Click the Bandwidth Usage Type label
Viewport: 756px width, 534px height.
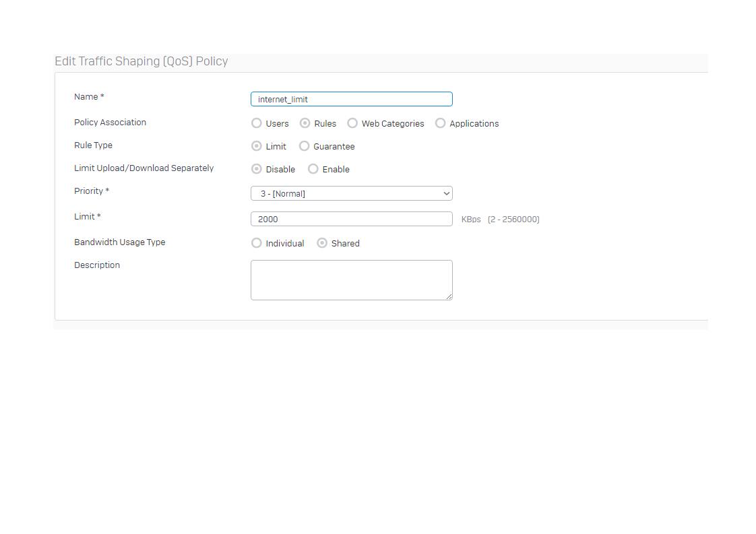pyautogui.click(x=119, y=242)
